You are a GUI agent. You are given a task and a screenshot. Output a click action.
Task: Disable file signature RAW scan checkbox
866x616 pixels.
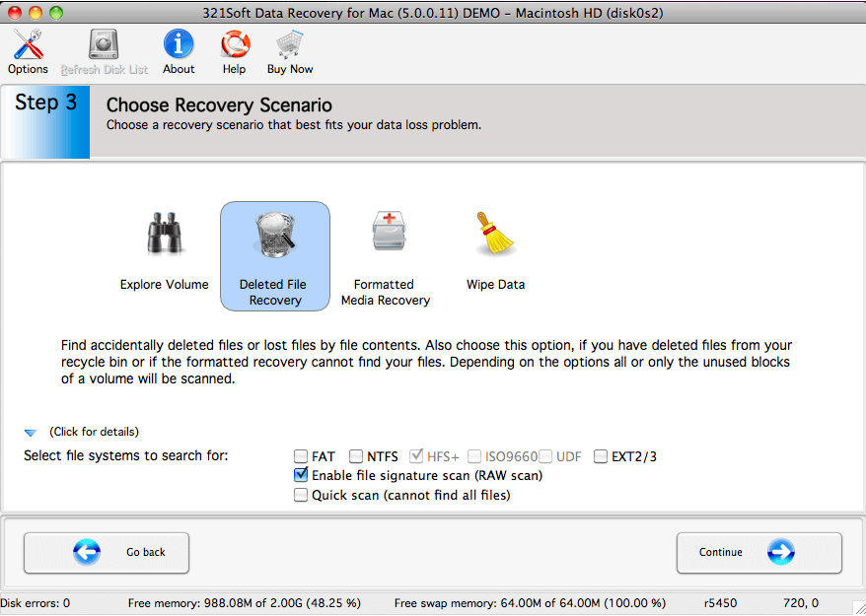coord(301,475)
